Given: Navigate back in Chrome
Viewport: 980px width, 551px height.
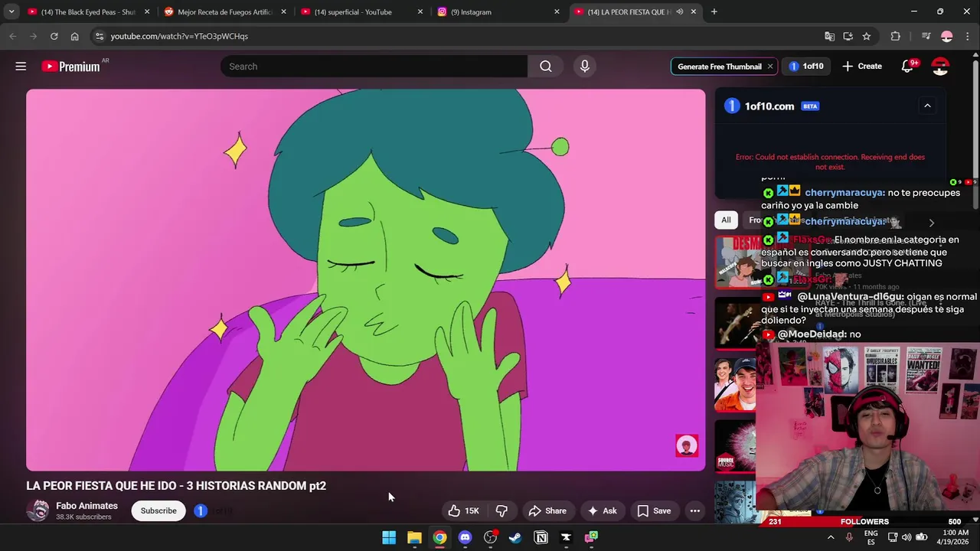Looking at the screenshot, I should 12,36.
